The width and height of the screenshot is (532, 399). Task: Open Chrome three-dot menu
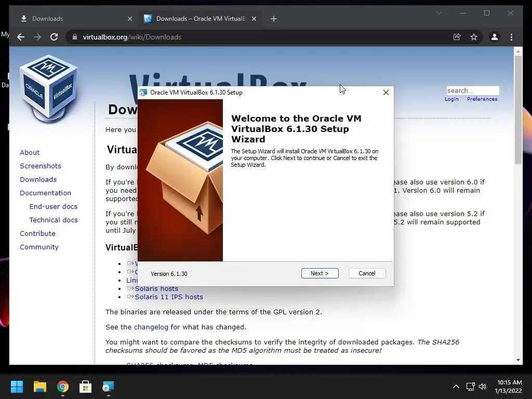511,37
